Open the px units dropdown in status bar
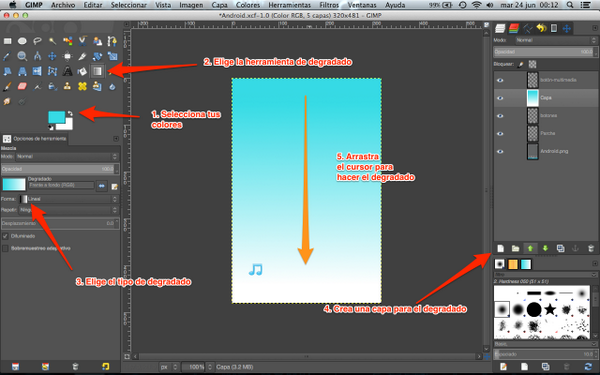600x375 pixels. coord(169,367)
